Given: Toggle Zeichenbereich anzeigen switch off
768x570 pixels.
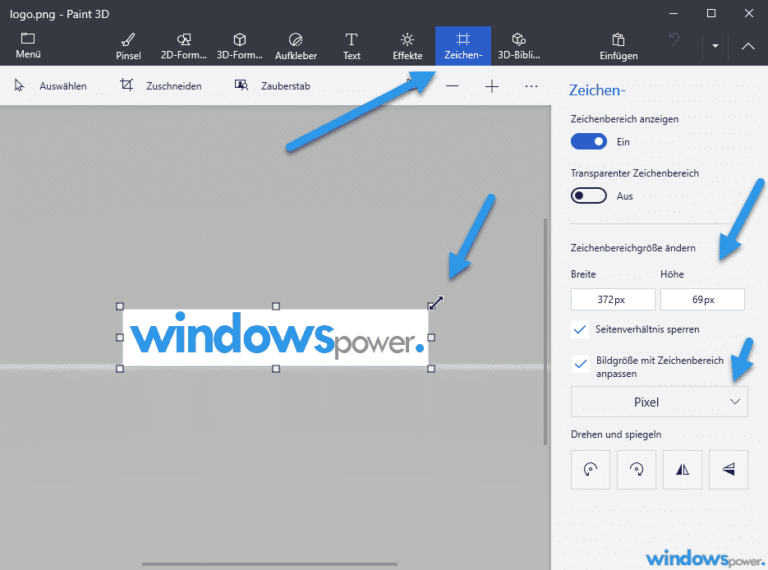Looking at the screenshot, I should click(x=589, y=142).
